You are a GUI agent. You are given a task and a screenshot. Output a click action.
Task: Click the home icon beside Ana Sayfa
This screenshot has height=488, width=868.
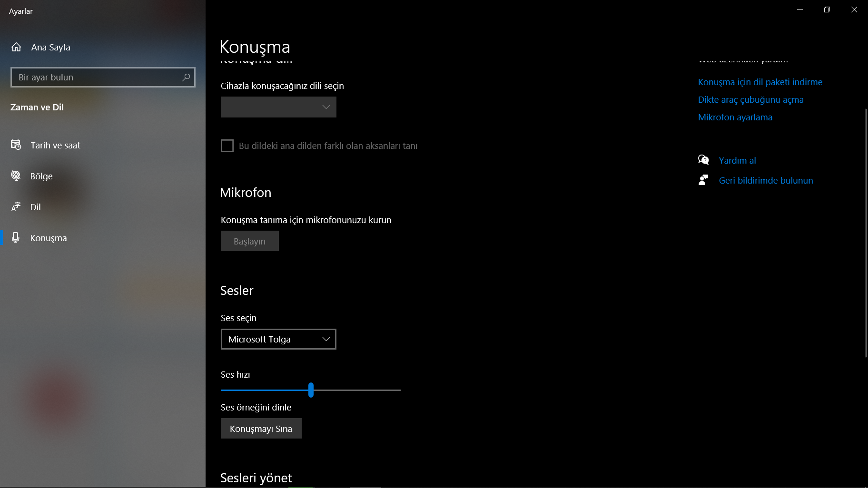pos(16,47)
